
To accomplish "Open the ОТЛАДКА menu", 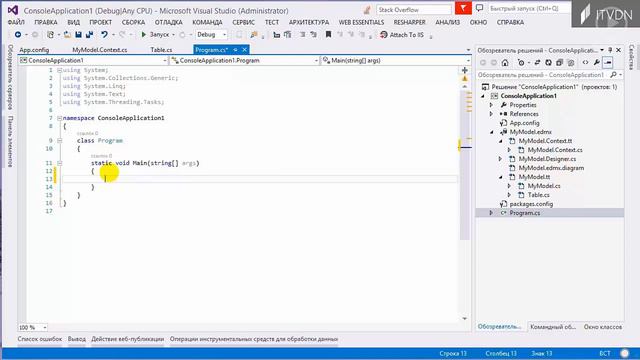I will 169,22.
